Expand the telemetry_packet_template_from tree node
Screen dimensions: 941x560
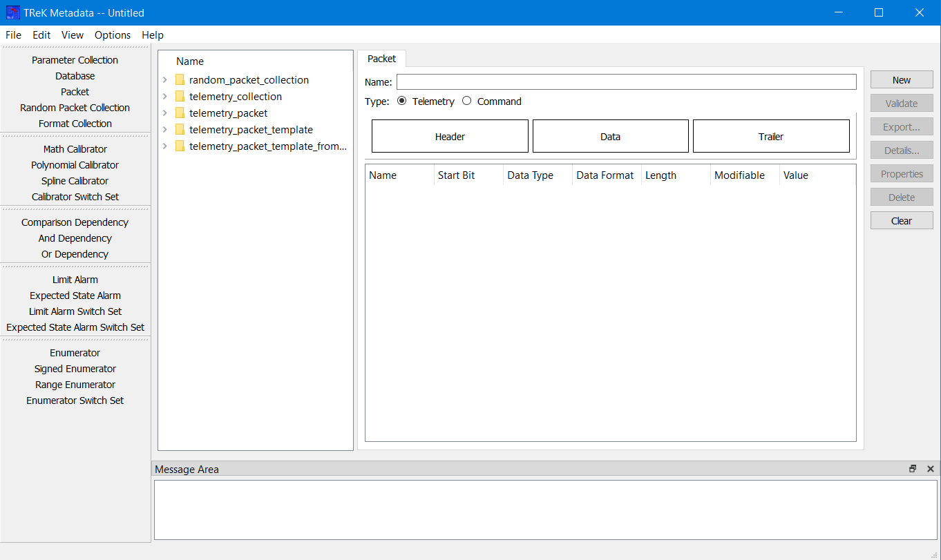tap(165, 146)
